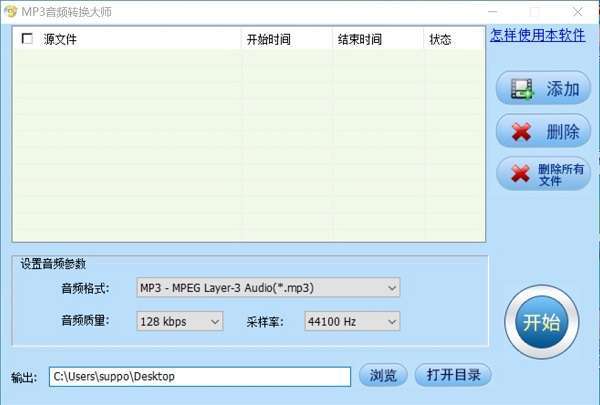The width and height of the screenshot is (600, 405).
Task: Close the MP3音频转换大师 window
Action: [x=578, y=12]
